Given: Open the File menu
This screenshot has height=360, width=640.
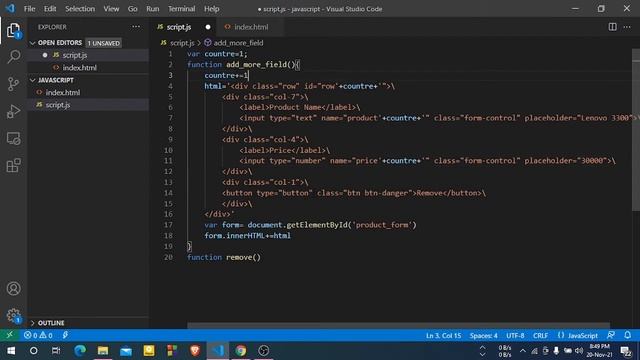Looking at the screenshot, I should [29, 9].
